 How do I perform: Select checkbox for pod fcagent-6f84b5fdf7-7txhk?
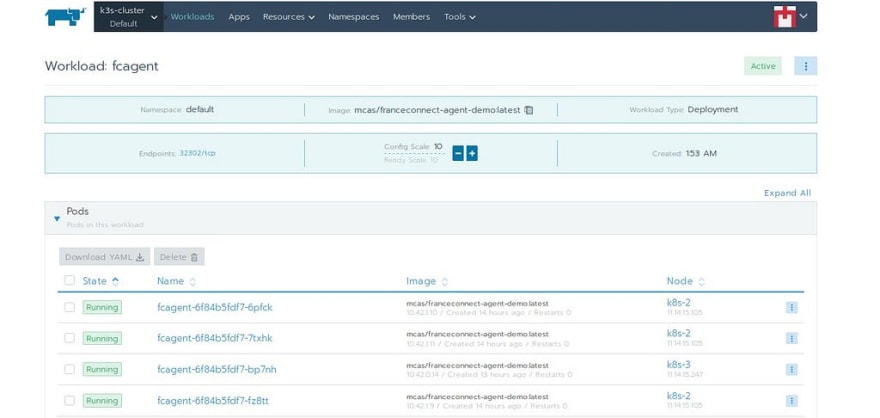pyautogui.click(x=70, y=338)
